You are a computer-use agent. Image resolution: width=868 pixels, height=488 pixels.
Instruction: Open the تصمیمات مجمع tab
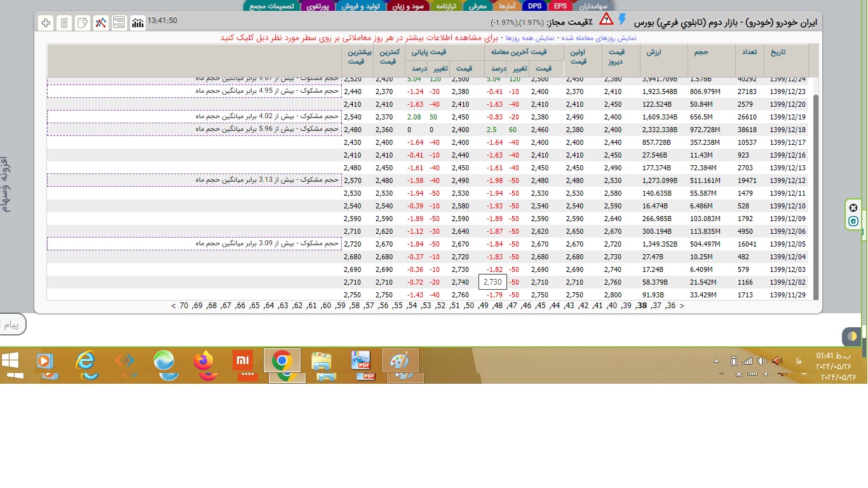click(271, 6)
